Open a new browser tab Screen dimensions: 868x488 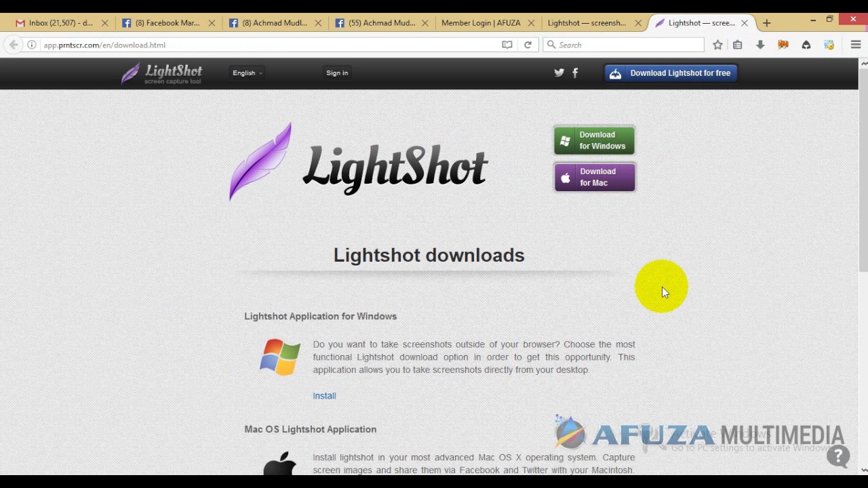coord(767,23)
